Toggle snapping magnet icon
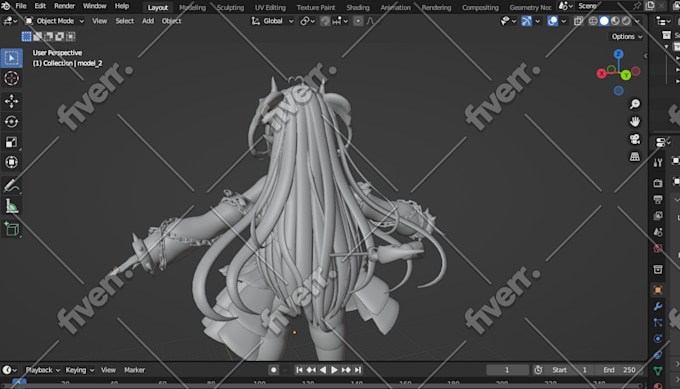This screenshot has width=680, height=389. click(325, 21)
